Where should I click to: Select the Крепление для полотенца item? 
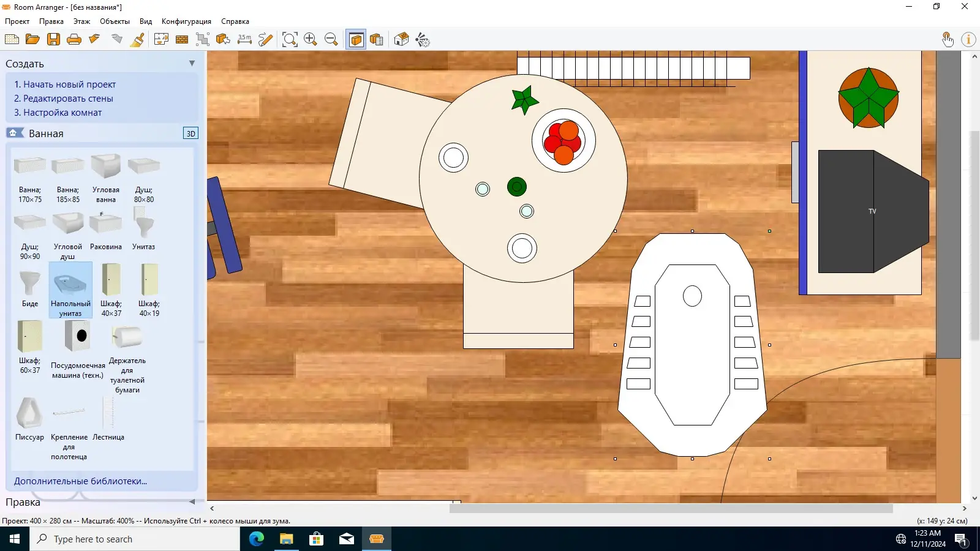pos(69,429)
